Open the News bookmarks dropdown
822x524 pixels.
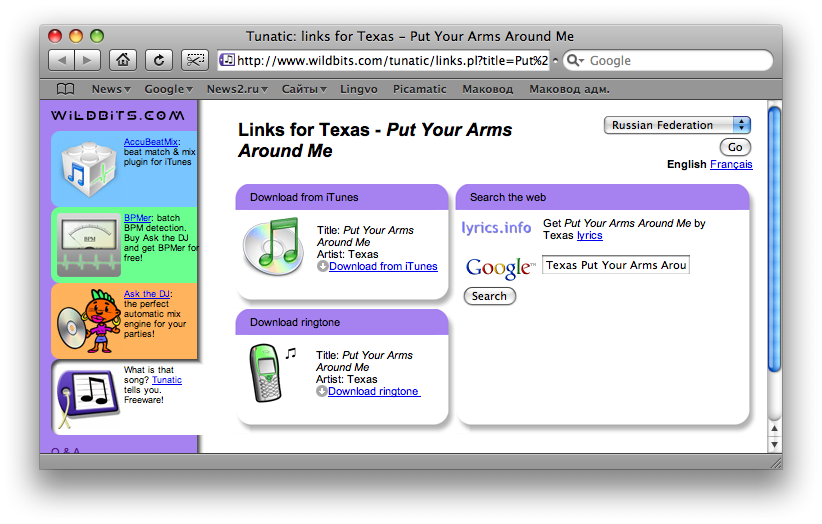111,89
